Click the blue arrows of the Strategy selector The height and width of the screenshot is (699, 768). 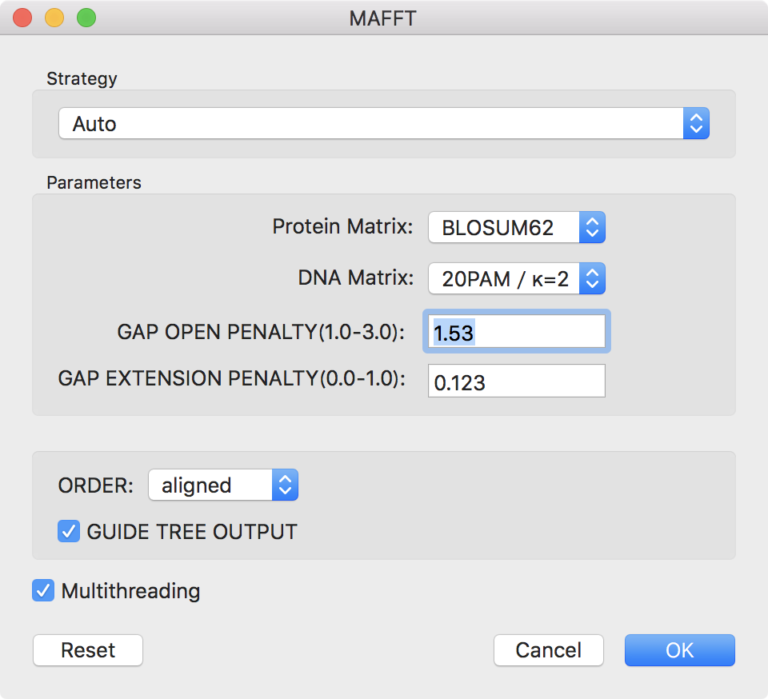pyautogui.click(x=696, y=123)
